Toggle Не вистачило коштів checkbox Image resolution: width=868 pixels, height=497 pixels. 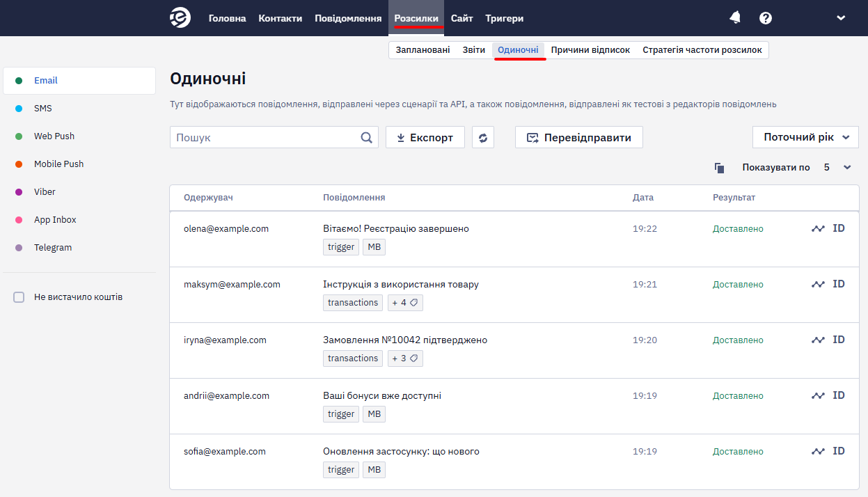[x=19, y=297]
